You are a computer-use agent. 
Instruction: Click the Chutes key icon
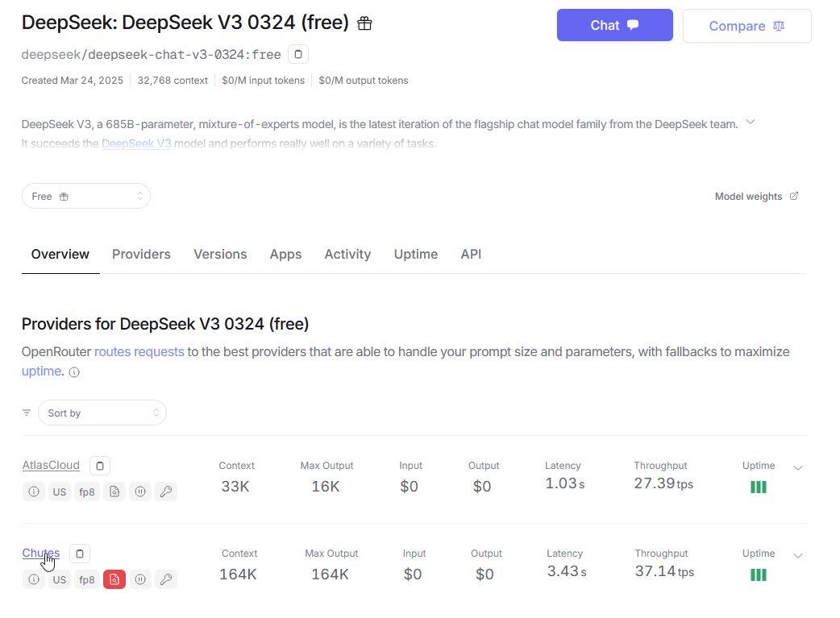click(x=166, y=579)
